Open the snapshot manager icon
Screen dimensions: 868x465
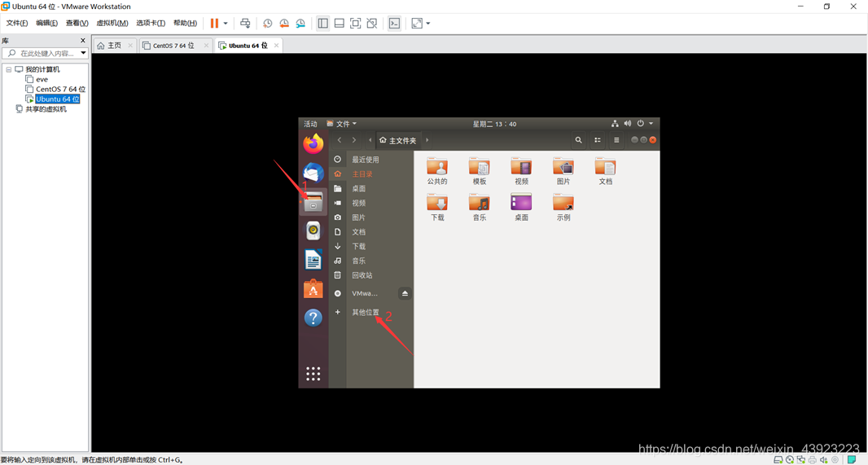(x=300, y=24)
